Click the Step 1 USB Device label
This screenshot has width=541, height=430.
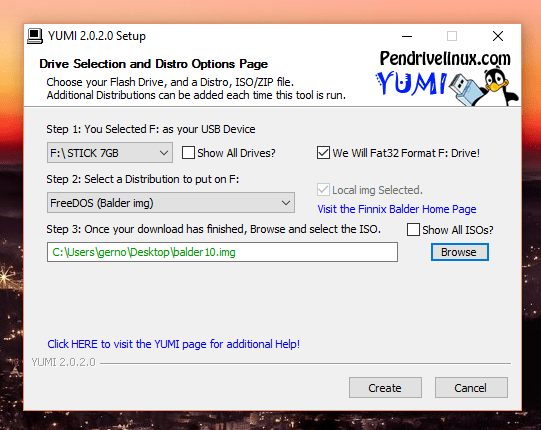click(151, 129)
